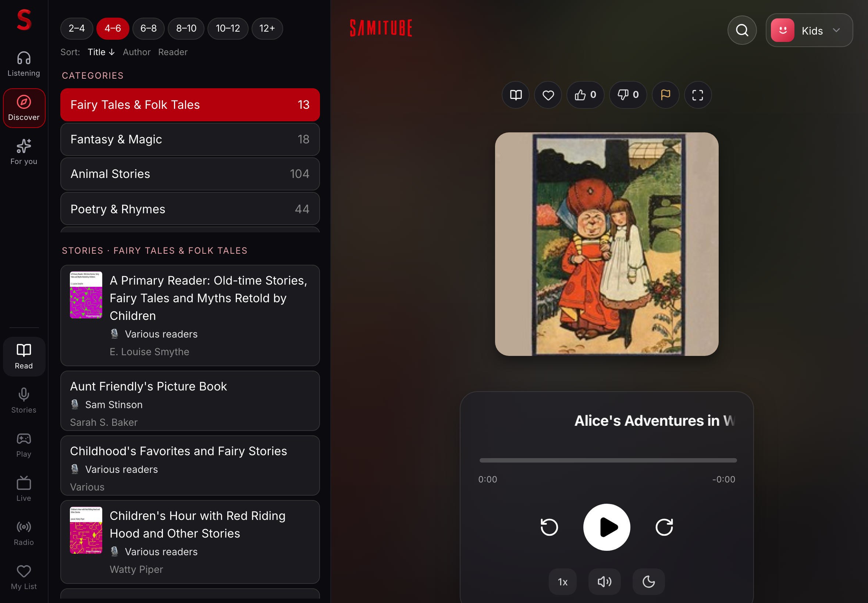
Task: Open the Radio broadcast section
Action: (24, 533)
